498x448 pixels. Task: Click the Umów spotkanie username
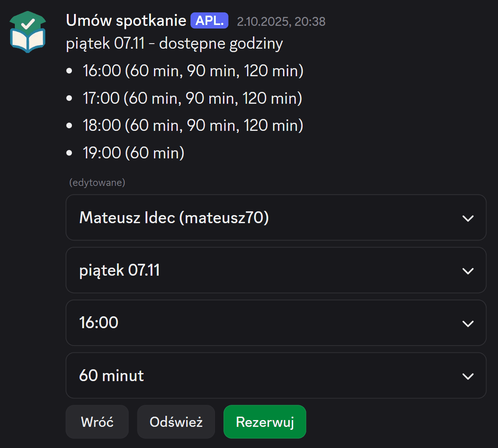point(126,20)
